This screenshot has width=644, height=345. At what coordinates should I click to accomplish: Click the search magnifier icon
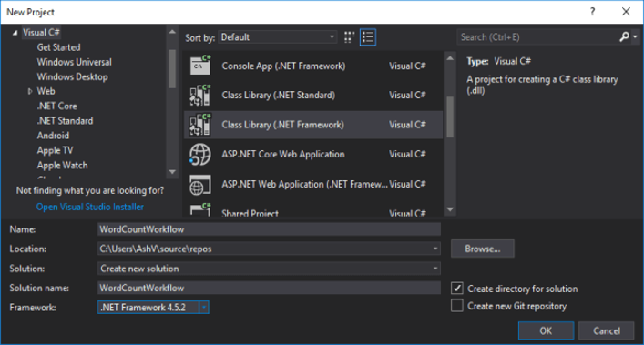[x=624, y=37]
